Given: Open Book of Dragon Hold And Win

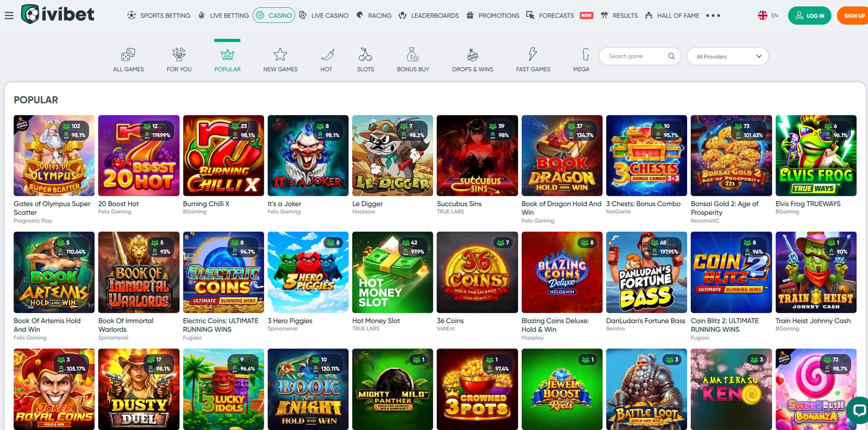Looking at the screenshot, I should click(x=562, y=156).
